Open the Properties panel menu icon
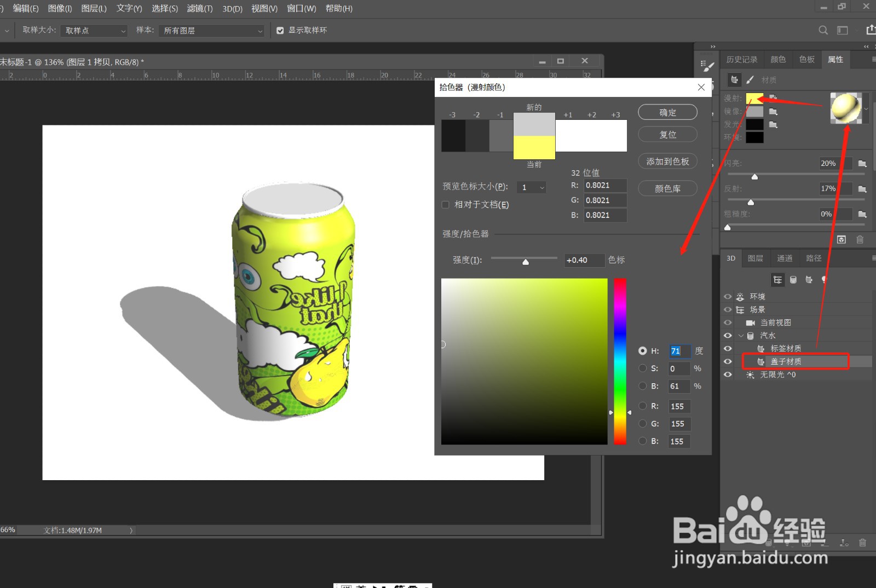 click(x=873, y=59)
